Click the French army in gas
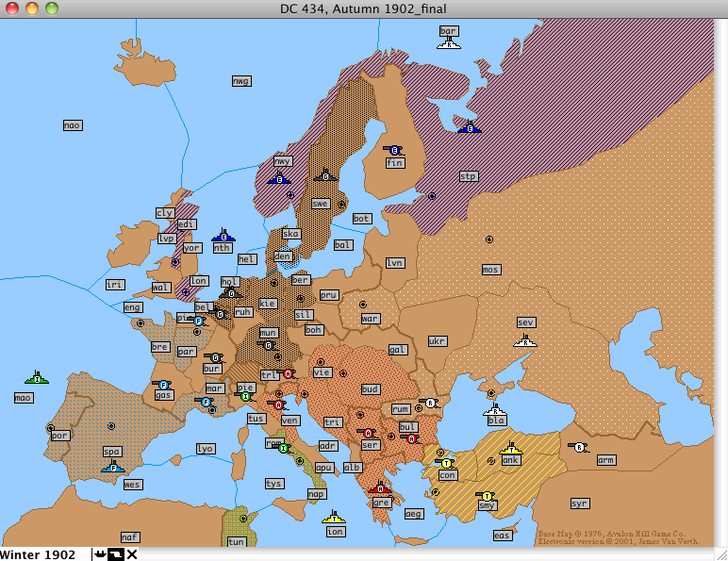Screen dimensions: 728x561 162,385
